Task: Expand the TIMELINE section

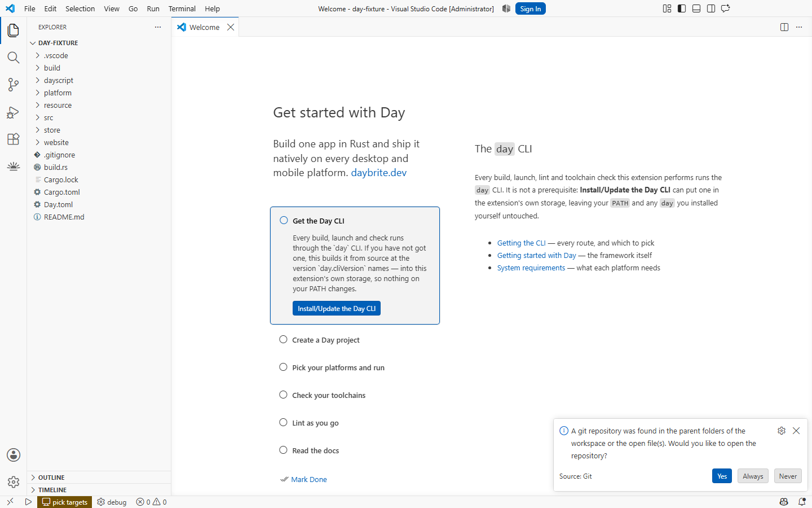Action: (x=99, y=490)
